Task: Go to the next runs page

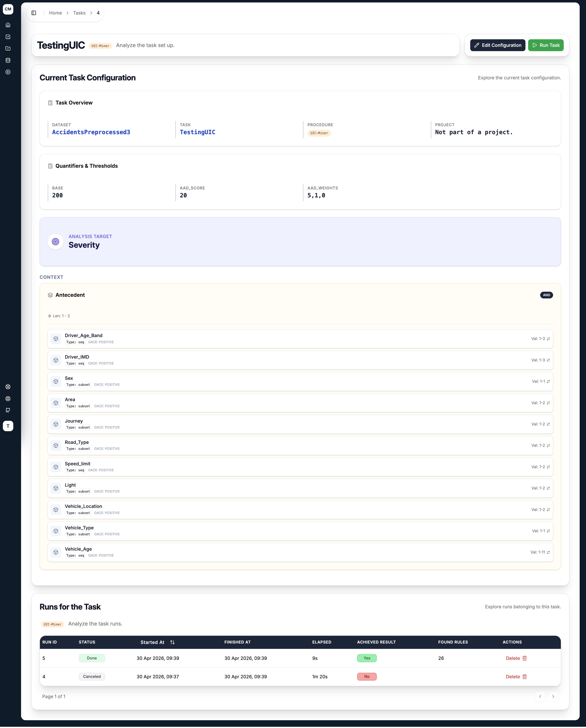Action: pyautogui.click(x=553, y=697)
